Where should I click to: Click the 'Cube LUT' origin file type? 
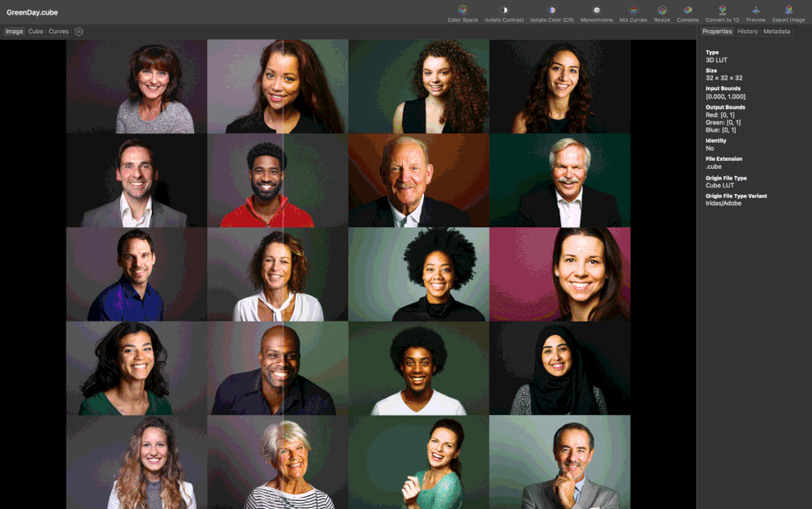[719, 185]
